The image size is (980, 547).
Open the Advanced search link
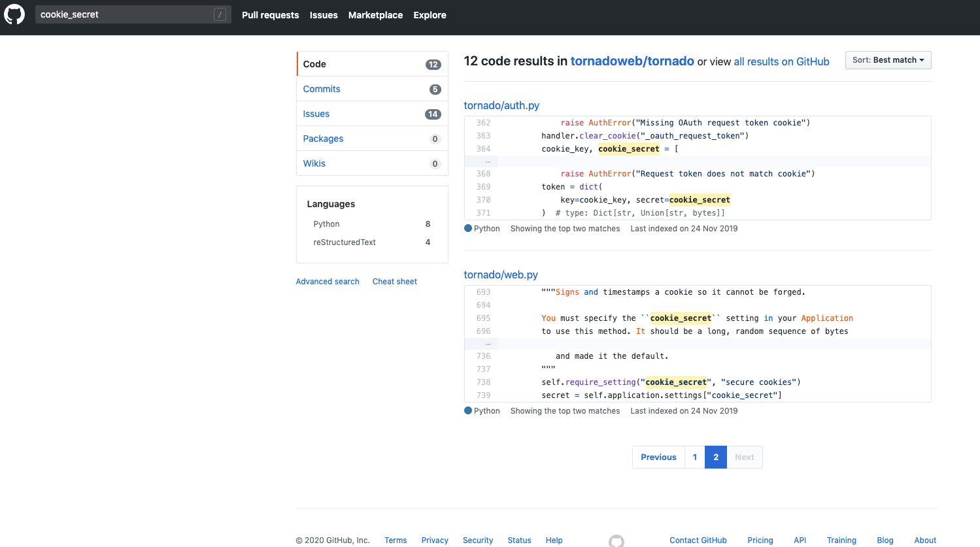328,282
